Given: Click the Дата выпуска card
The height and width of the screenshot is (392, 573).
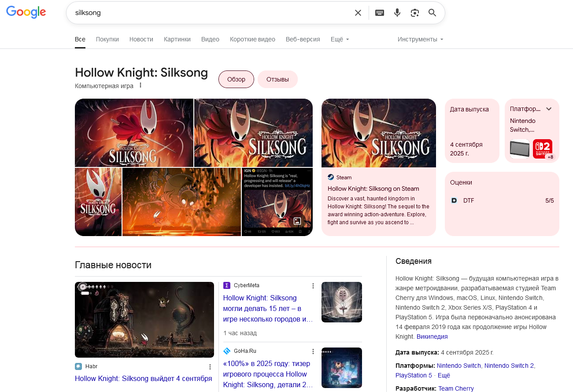Looking at the screenshot, I should click(472, 131).
